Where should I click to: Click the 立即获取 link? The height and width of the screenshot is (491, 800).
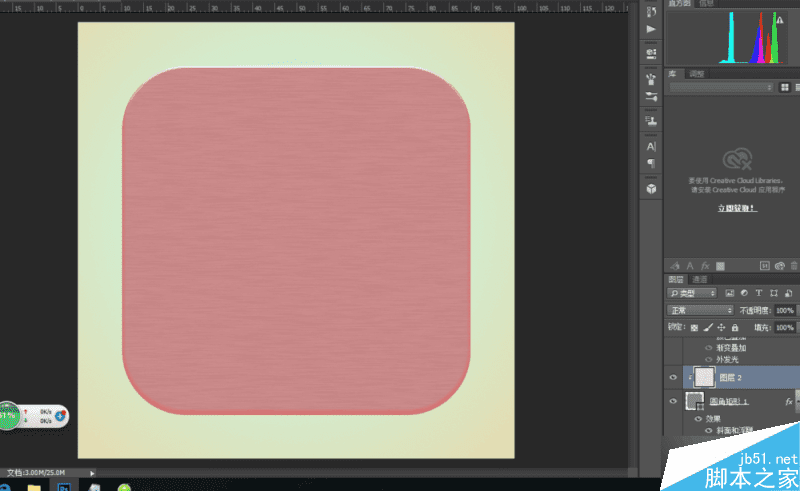point(737,208)
